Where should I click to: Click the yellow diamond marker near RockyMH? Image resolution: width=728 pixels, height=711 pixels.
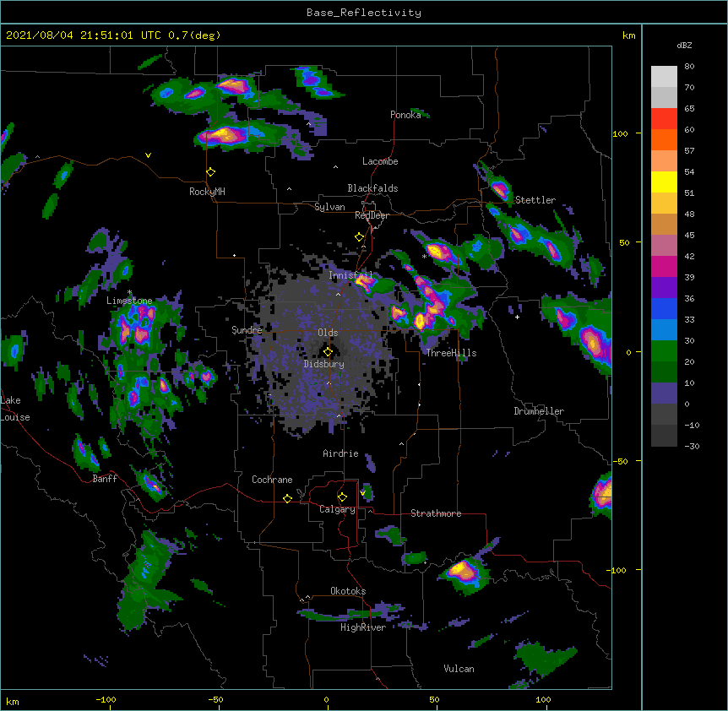coord(211,172)
